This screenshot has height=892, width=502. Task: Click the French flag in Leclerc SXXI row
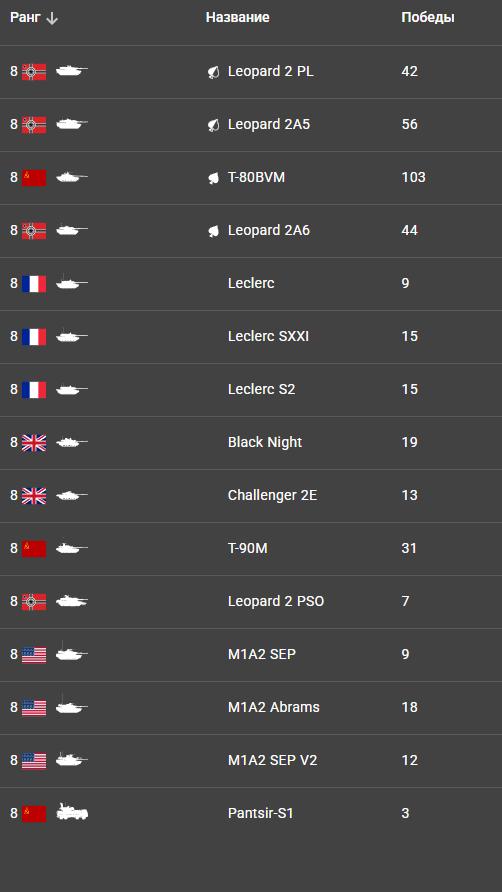(x=34, y=337)
